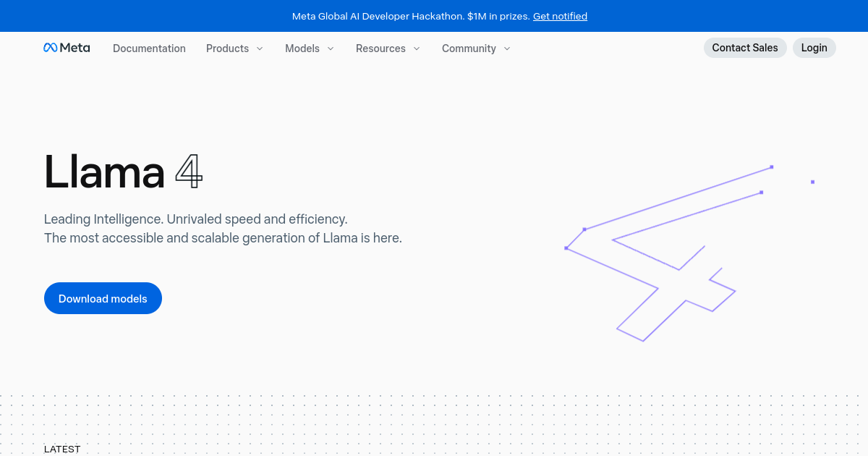
Task: Click the 'most accessible and scalable' sentence
Action: tap(223, 237)
